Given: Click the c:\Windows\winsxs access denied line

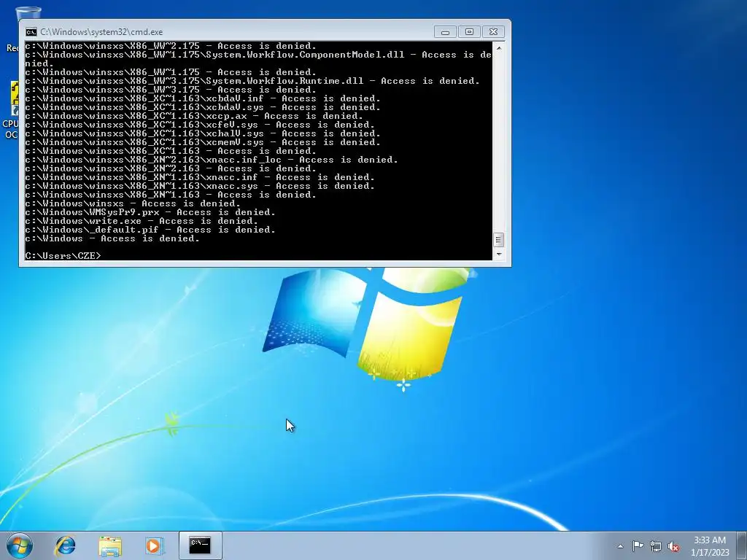Looking at the screenshot, I should click(x=133, y=203).
